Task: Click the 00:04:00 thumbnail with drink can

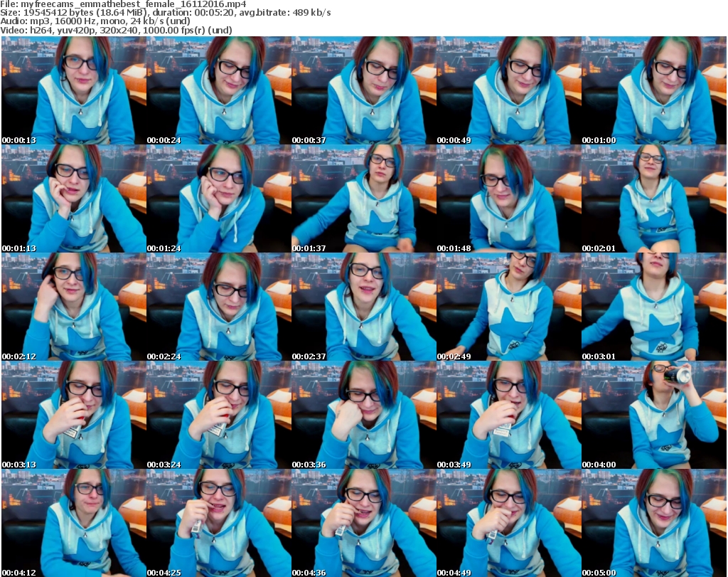Action: pos(653,415)
